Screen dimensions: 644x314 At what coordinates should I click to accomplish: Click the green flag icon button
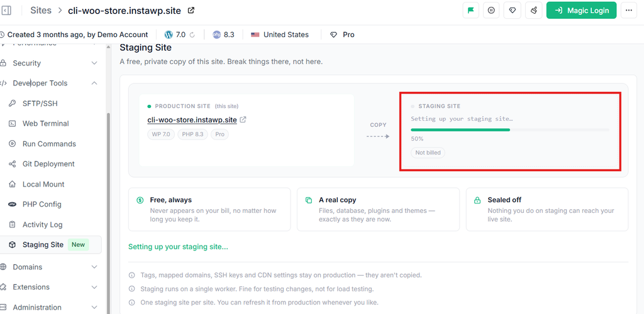(x=470, y=10)
